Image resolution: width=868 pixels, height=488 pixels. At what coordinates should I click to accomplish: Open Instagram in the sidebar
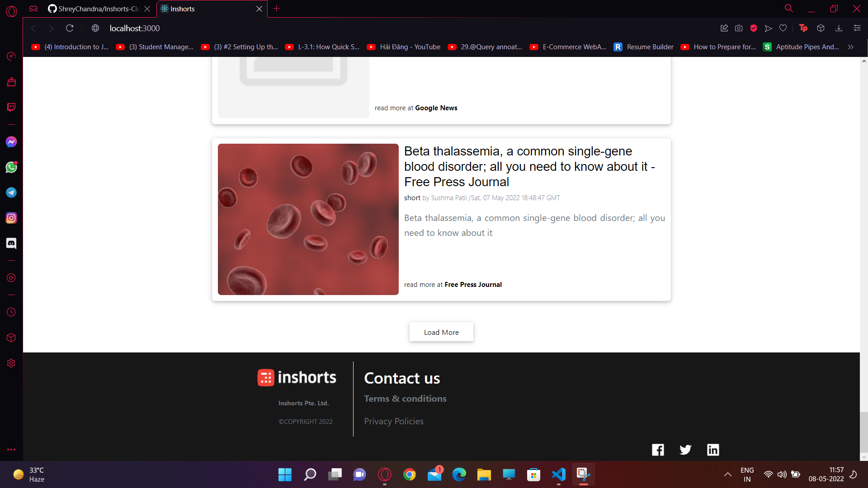(x=11, y=218)
